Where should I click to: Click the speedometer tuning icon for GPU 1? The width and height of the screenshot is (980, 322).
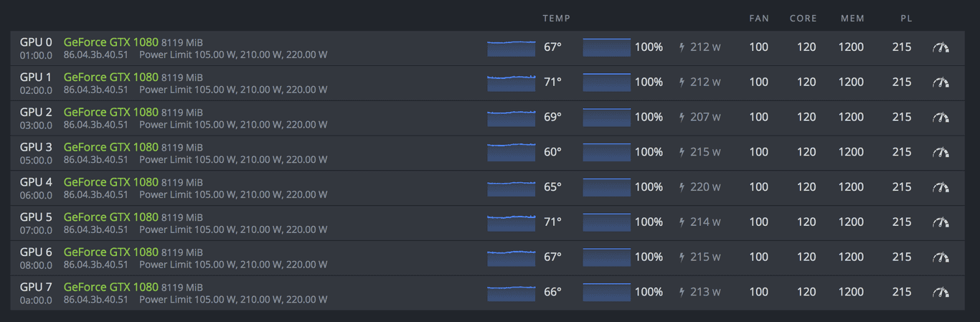940,82
